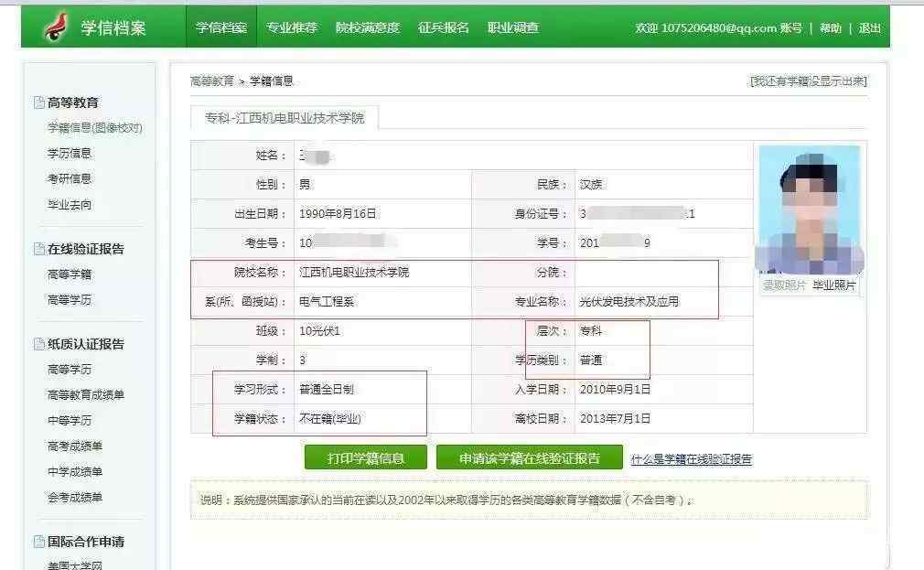The height and width of the screenshot is (570, 924).
Task: Open 考研信息 in sidebar
Action: click(70, 178)
